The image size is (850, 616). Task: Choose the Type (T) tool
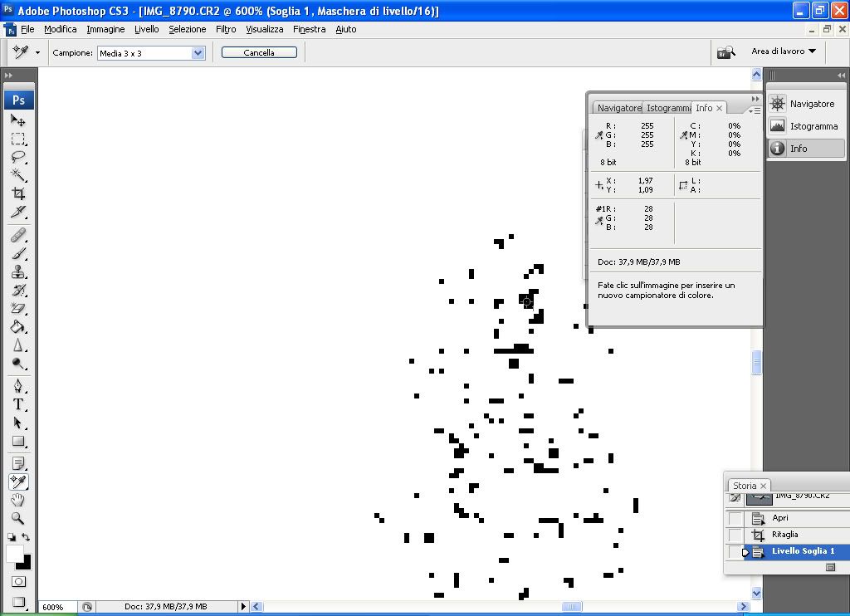(x=18, y=404)
